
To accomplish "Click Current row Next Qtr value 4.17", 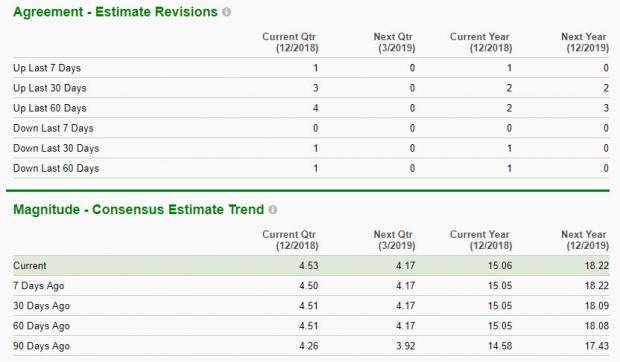I will (406, 266).
